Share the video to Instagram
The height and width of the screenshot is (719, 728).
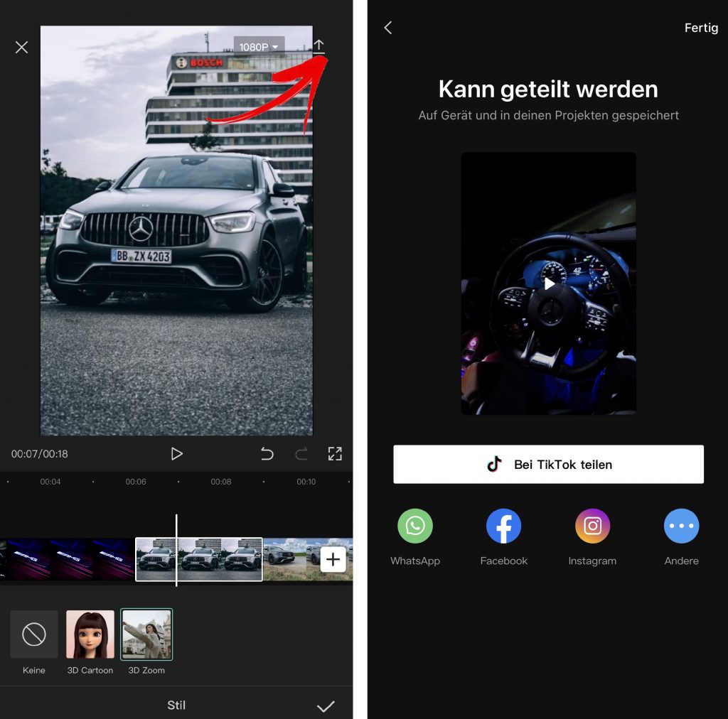pyautogui.click(x=592, y=526)
